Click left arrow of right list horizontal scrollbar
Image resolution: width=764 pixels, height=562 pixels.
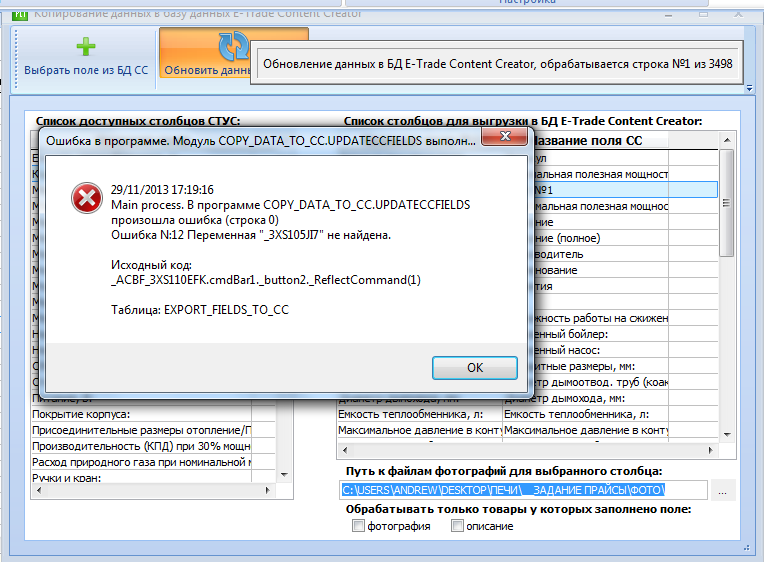pos(345,450)
